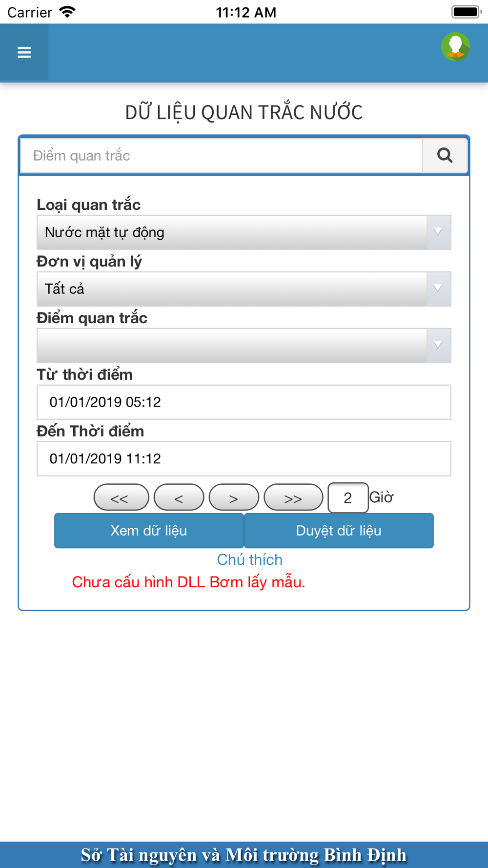Jump forward with the >> button
This screenshot has height=868, width=488.
pyautogui.click(x=293, y=497)
